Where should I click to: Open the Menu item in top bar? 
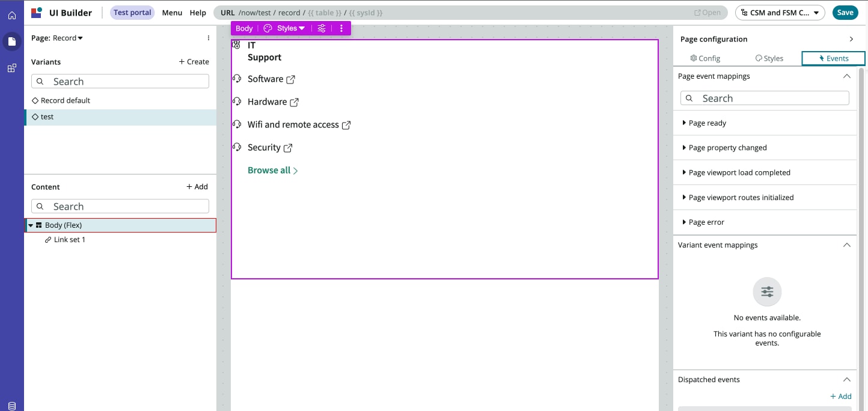pyautogui.click(x=172, y=13)
